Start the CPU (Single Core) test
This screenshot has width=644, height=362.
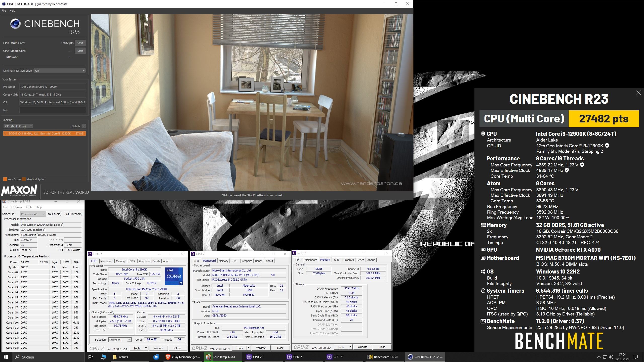point(80,51)
